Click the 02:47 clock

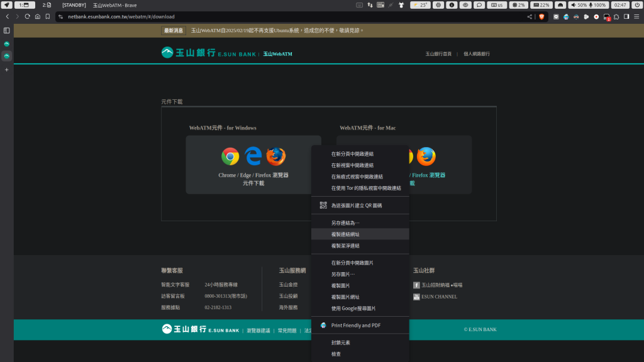(620, 5)
